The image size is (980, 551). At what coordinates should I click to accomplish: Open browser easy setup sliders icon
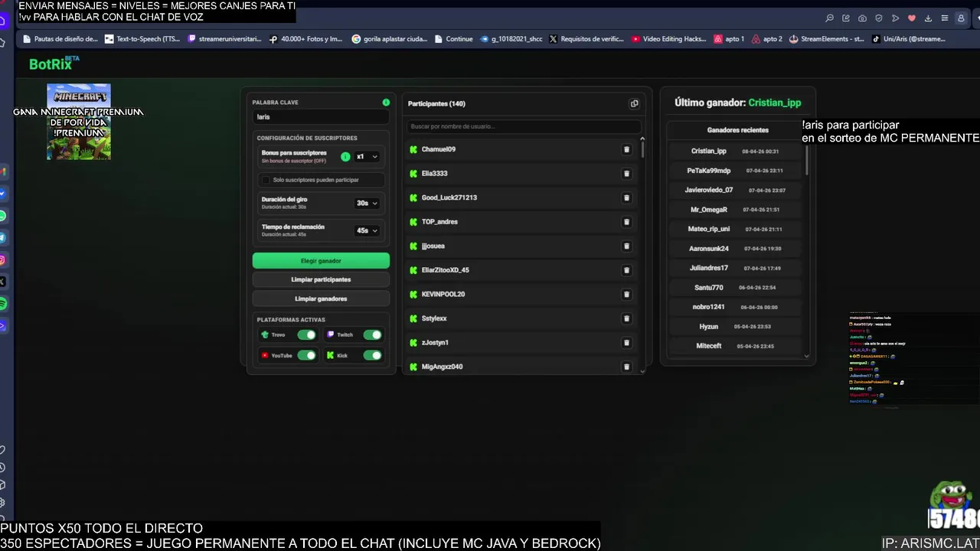[945, 18]
